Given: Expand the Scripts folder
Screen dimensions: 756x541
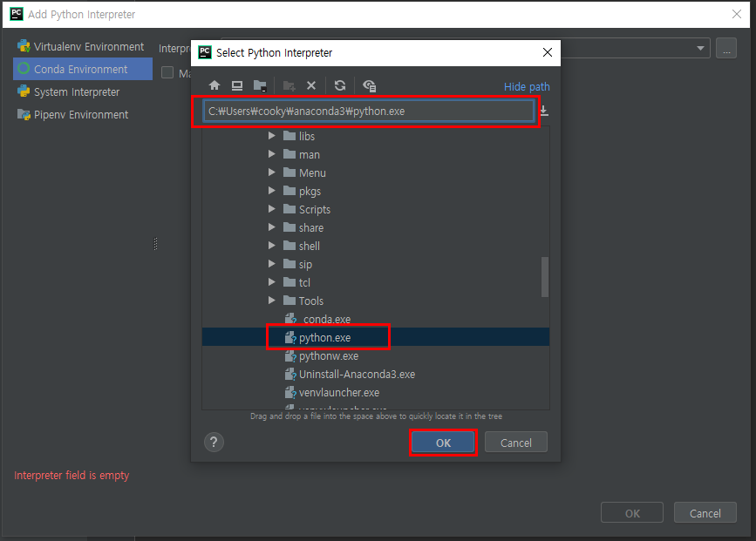Looking at the screenshot, I should 271,209.
